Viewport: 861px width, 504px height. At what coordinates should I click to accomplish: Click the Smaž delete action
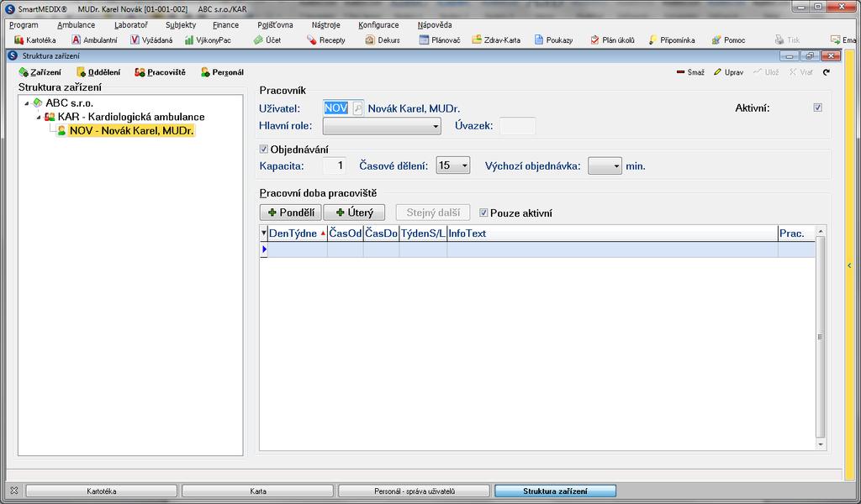[x=690, y=72]
